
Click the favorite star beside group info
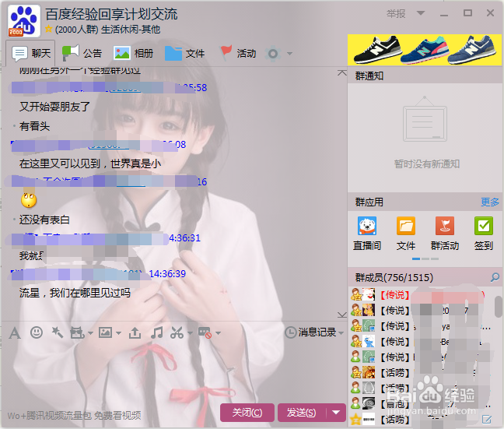click(x=48, y=29)
